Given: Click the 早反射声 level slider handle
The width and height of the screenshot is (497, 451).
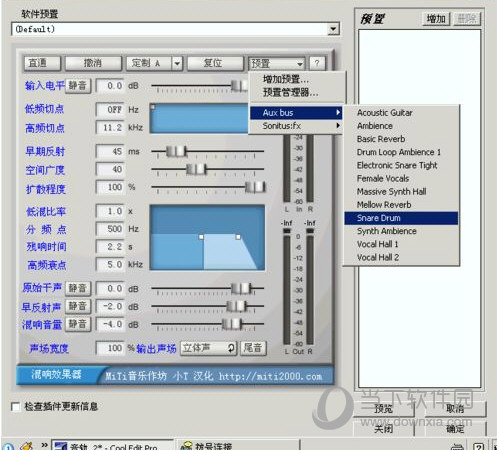Looking at the screenshot, I should click(237, 306).
